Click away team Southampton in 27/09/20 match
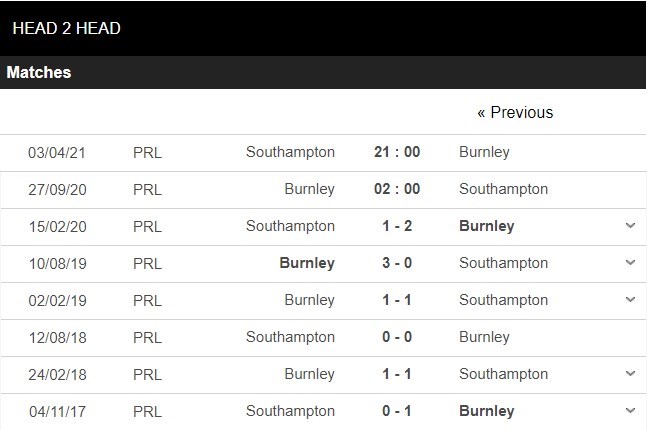 pyautogui.click(x=503, y=189)
